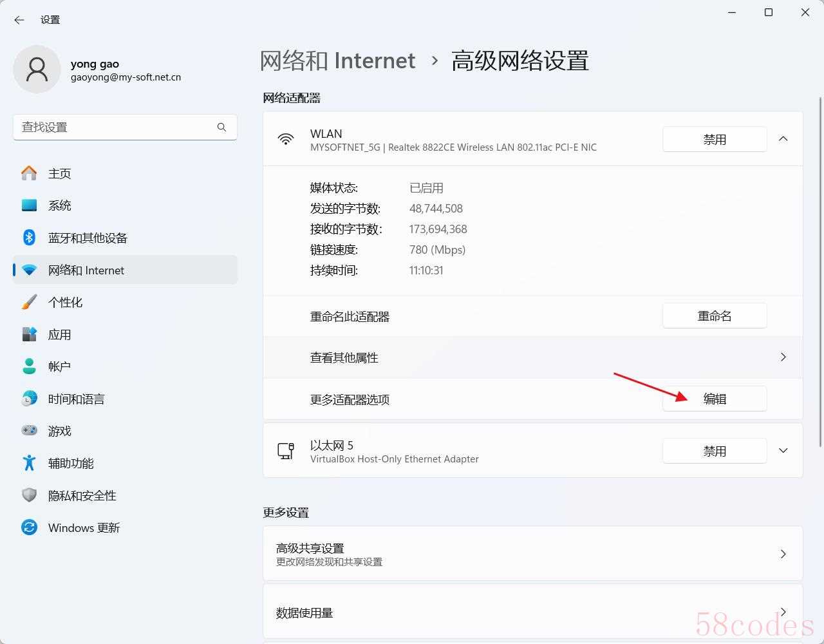
Task: Click the search magnifier icon
Action: [x=221, y=128]
